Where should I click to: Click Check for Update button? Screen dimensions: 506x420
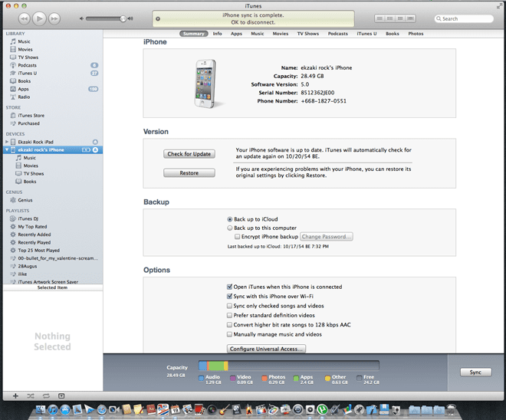pos(189,154)
